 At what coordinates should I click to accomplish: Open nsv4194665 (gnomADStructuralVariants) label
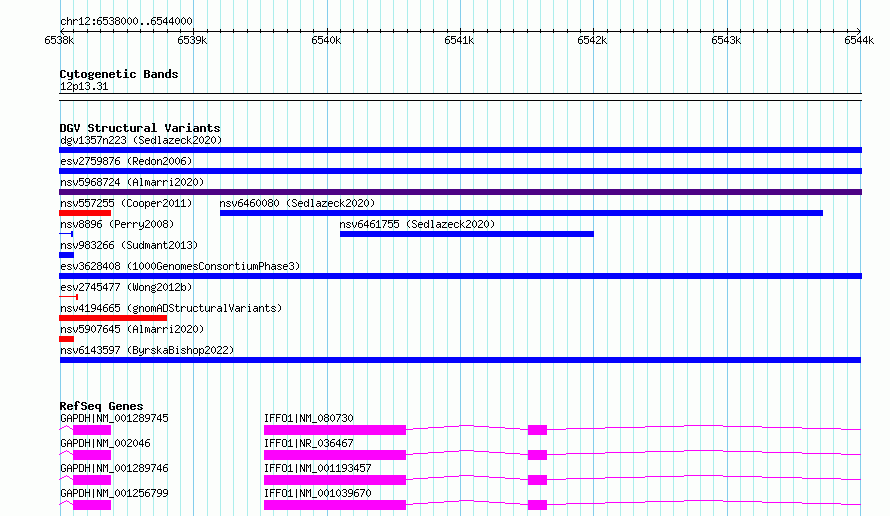(x=171, y=308)
